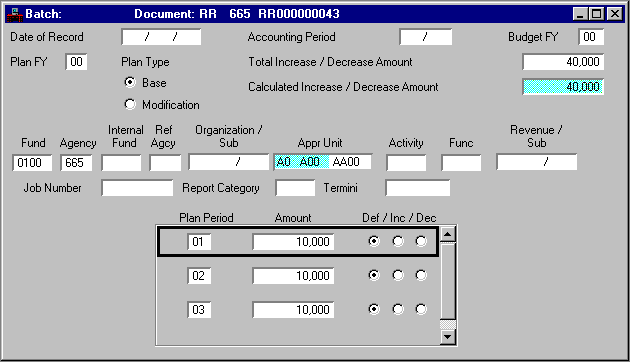Screen dimensions: 630x362
Task: Click the Amount field for period 02
Action: [293, 276]
